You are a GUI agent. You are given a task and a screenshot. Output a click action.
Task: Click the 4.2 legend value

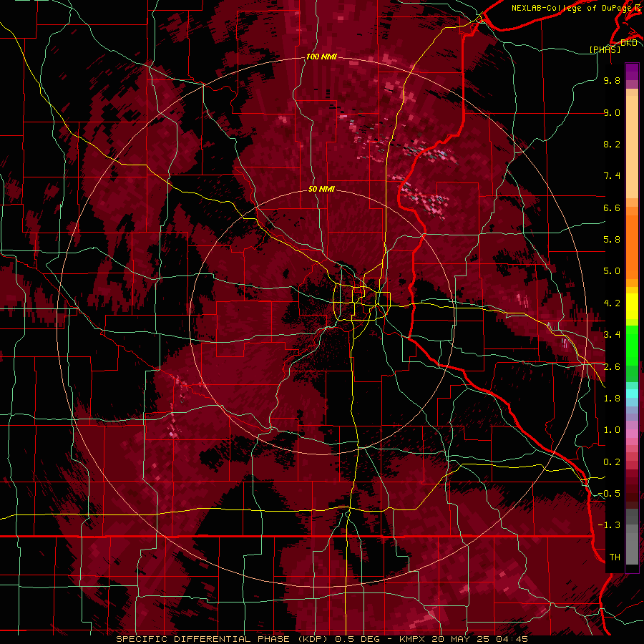click(612, 303)
